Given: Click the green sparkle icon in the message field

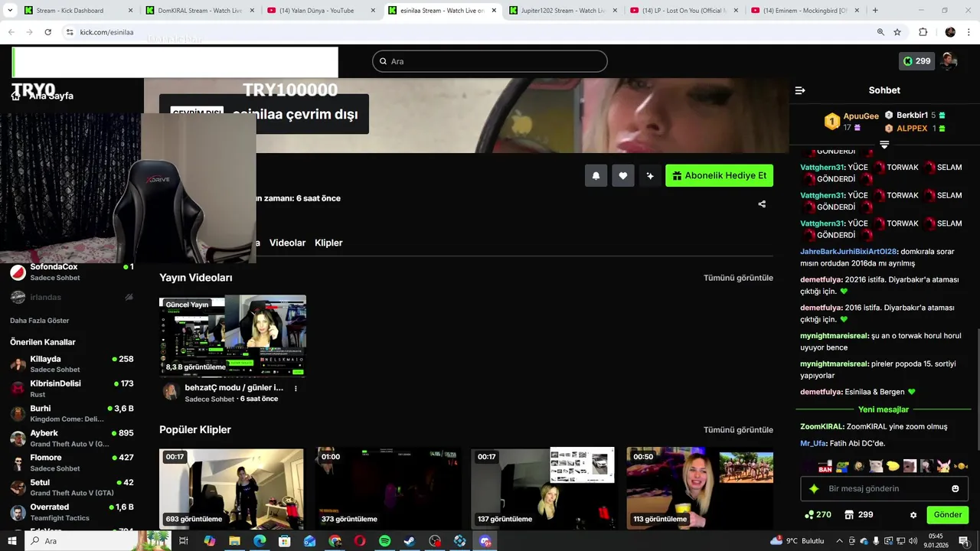Looking at the screenshot, I should (814, 488).
